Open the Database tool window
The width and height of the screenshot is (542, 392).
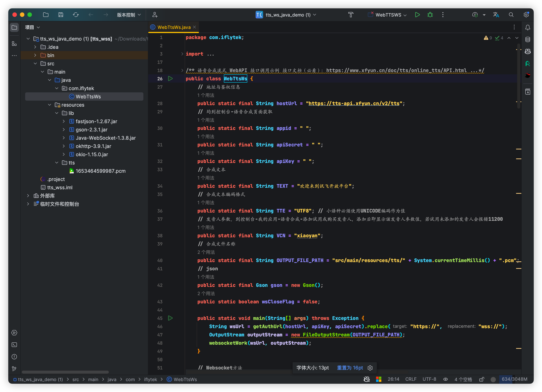point(528,39)
